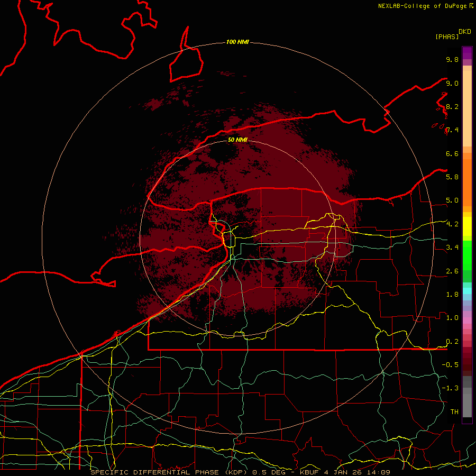Click the 5.0 value on the color scale
The image size is (476, 476).
(452, 200)
